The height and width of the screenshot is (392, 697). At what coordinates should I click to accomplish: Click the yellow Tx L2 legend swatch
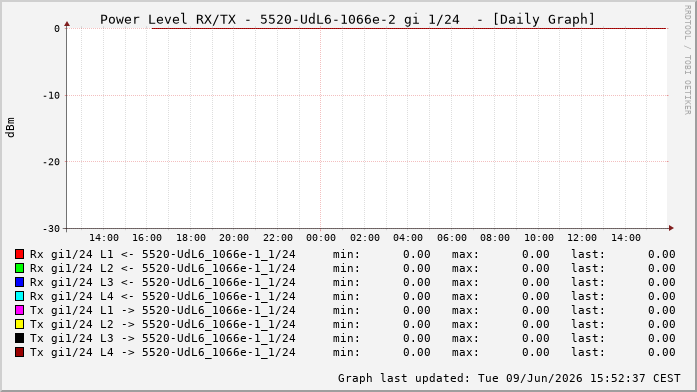(x=19, y=324)
